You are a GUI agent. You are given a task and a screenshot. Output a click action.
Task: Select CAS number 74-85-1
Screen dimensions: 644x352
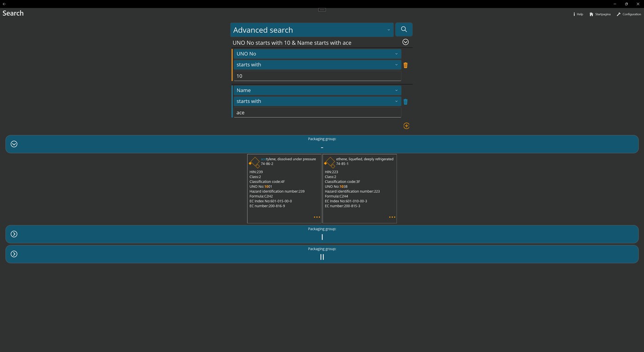(x=342, y=164)
